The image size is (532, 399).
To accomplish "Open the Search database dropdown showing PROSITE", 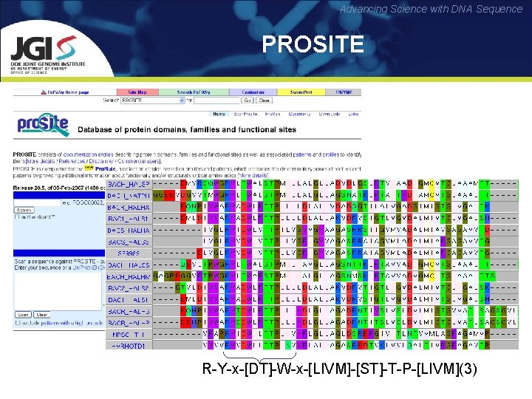I will point(153,100).
